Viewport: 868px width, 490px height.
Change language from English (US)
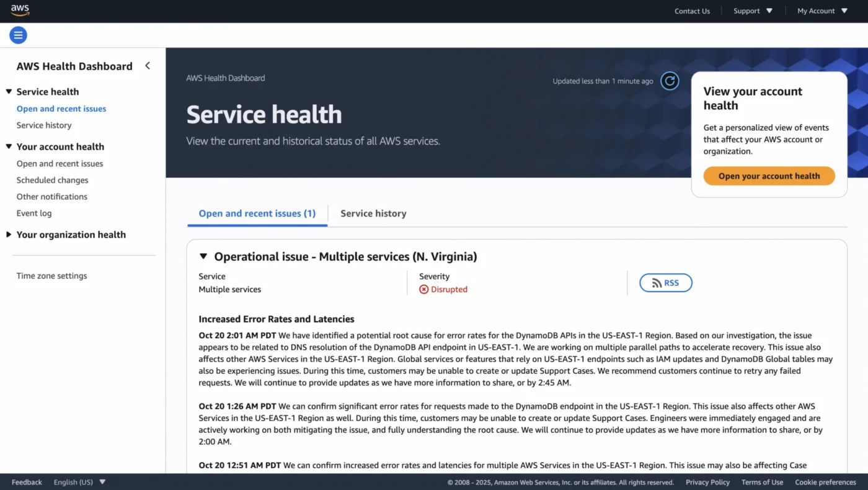click(79, 482)
